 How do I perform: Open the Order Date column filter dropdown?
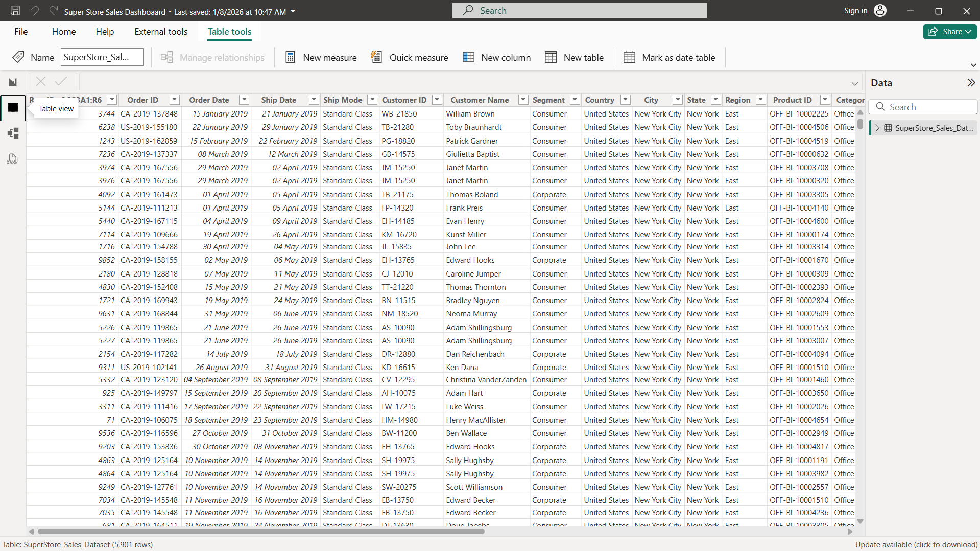[x=244, y=100]
